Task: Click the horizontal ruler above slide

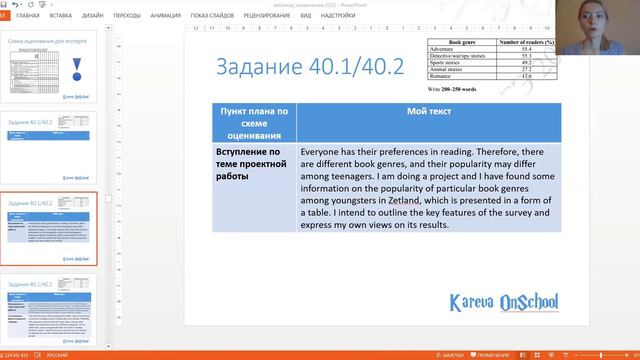Action: [x=369, y=28]
